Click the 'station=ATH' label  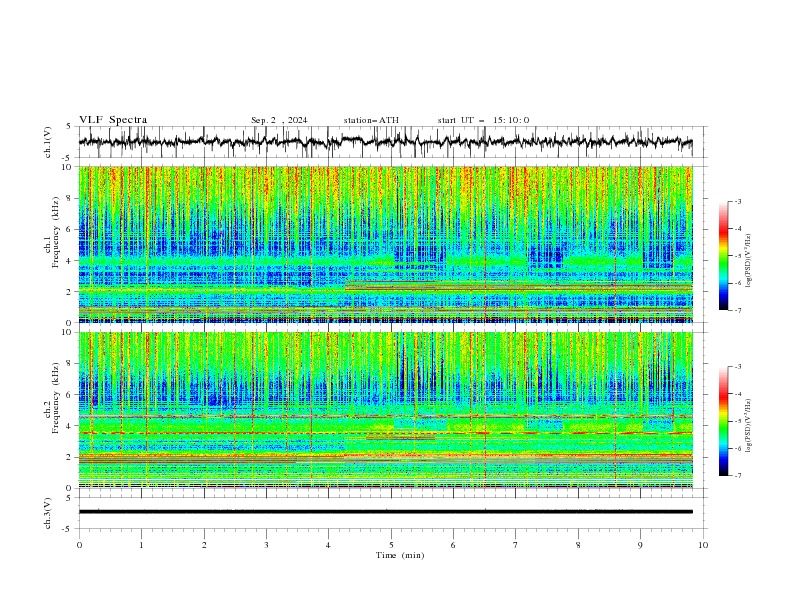[371, 120]
